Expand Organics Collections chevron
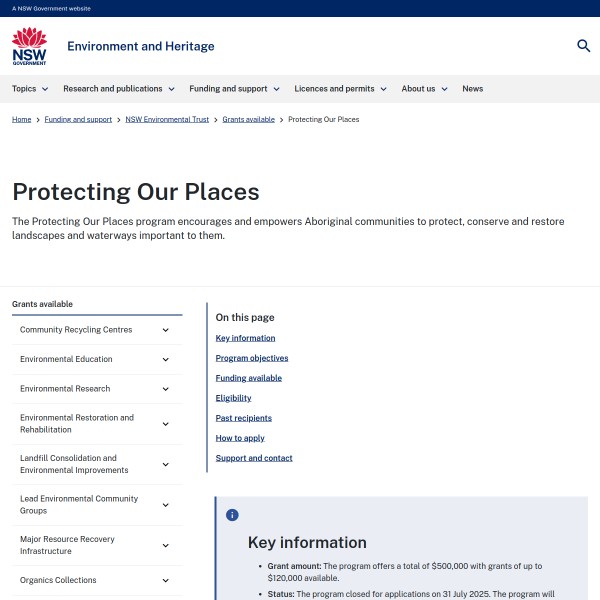 coord(166,580)
